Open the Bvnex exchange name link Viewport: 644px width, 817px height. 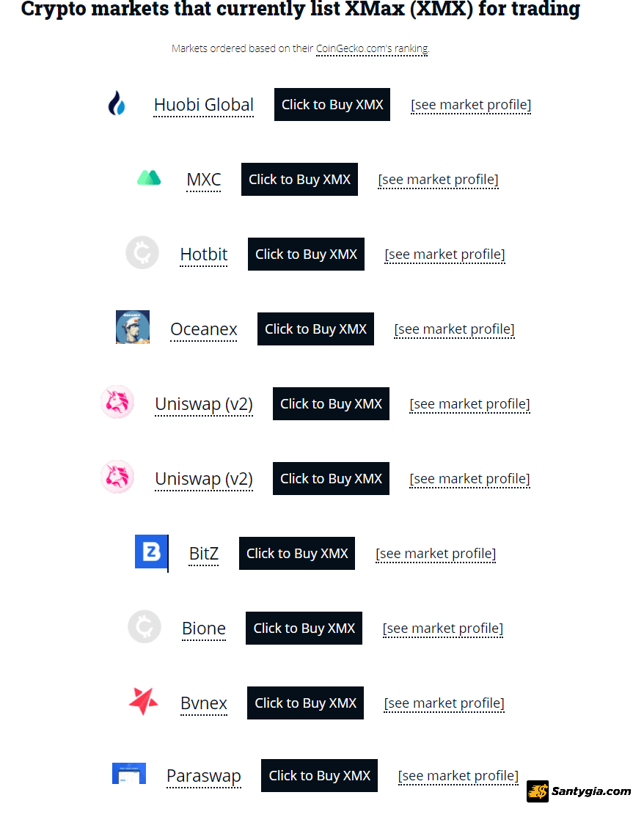[204, 703]
